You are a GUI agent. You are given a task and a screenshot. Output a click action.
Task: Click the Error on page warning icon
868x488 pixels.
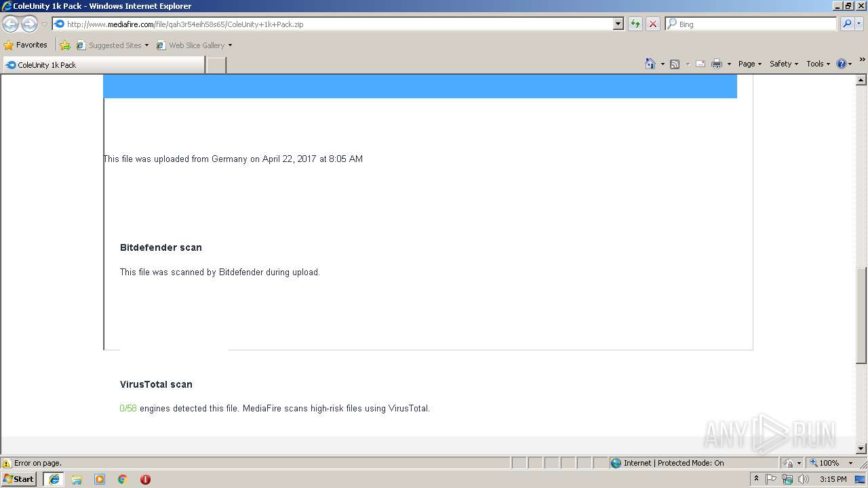pyautogui.click(x=7, y=463)
